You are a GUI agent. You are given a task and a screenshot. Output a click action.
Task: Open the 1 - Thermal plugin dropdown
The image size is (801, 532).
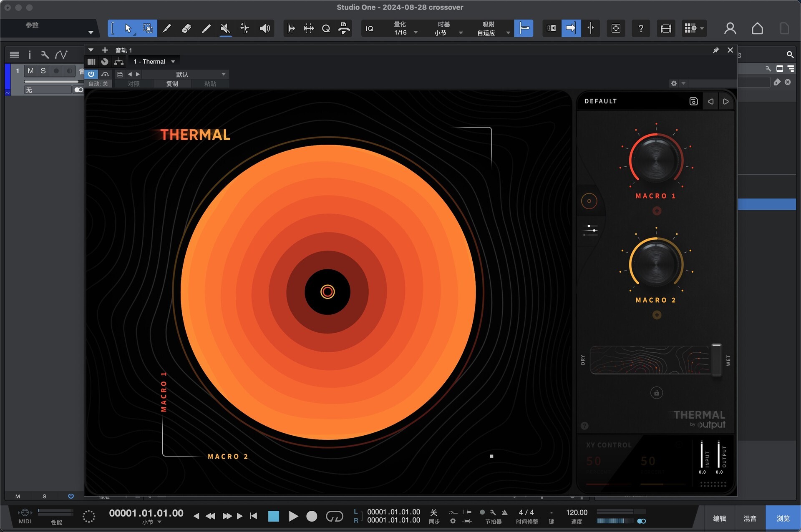point(154,62)
